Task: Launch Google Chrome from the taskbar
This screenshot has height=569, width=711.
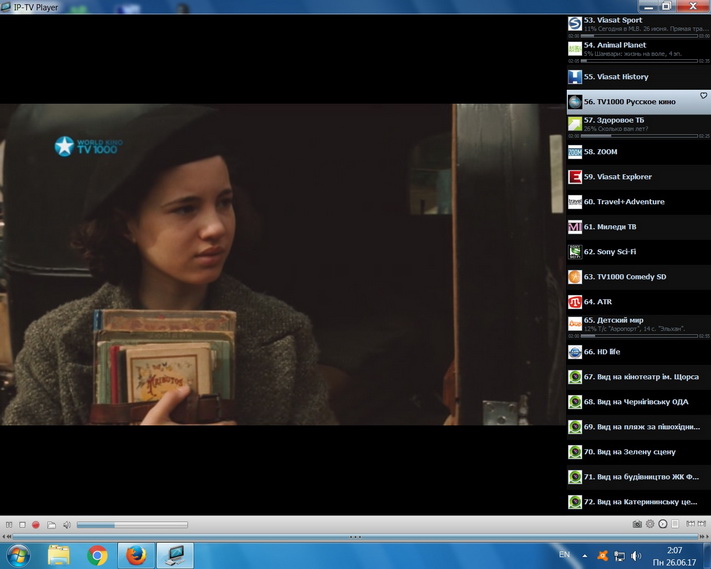Action: tap(97, 555)
